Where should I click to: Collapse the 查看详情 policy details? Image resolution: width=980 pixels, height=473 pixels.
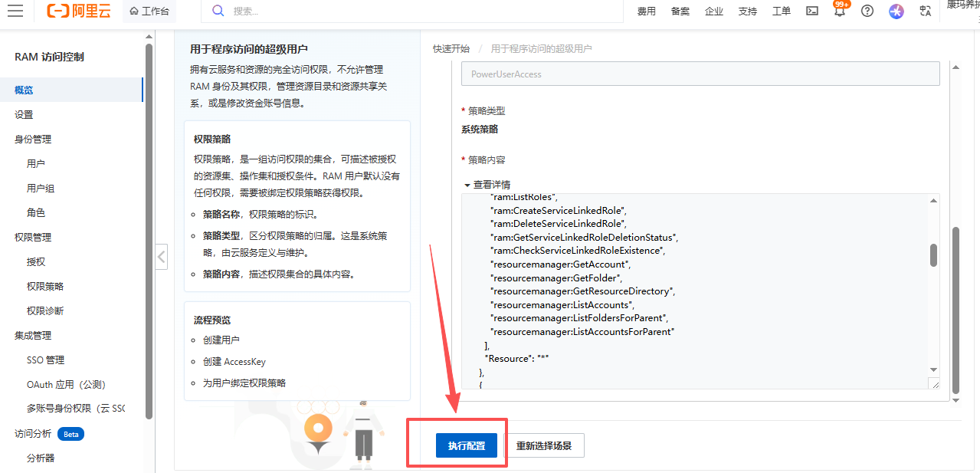tap(487, 185)
